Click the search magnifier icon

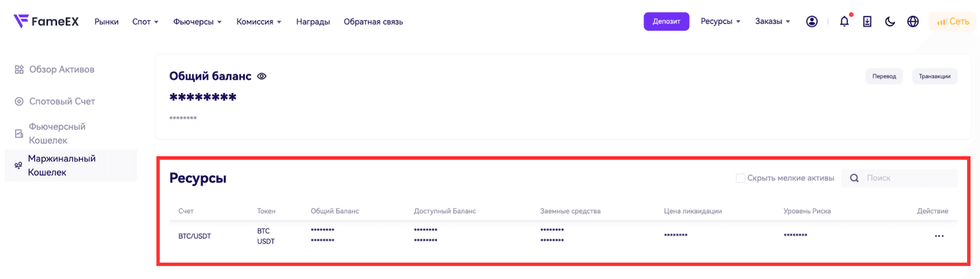point(854,178)
